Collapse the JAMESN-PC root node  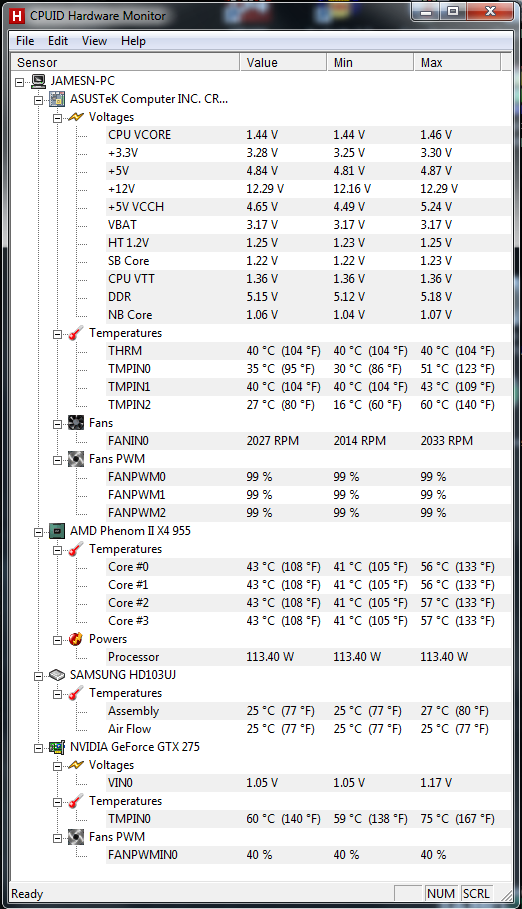coord(19,82)
